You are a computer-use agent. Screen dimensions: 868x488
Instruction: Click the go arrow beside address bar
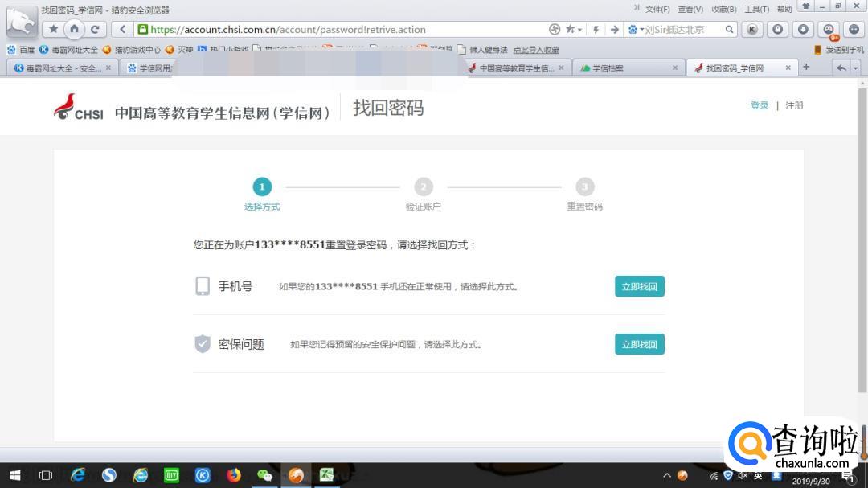click(x=614, y=30)
